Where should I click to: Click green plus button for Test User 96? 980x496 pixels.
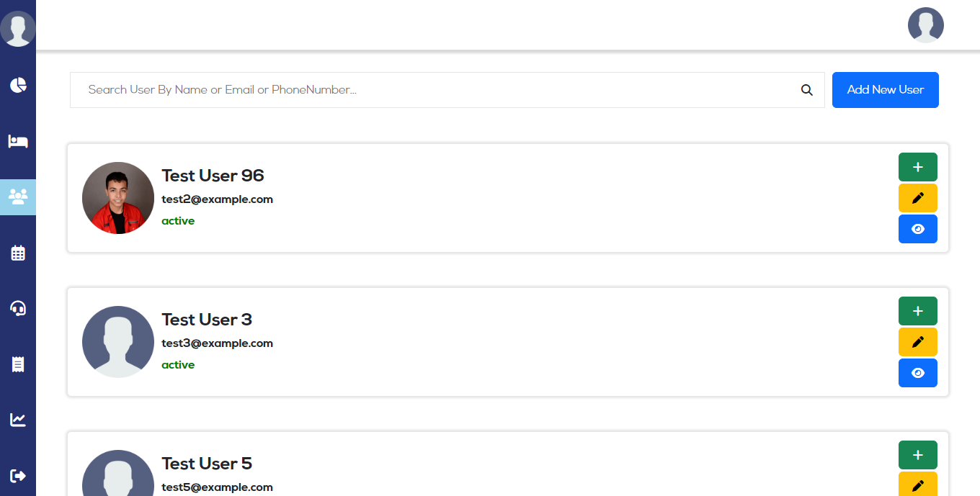pos(917,167)
